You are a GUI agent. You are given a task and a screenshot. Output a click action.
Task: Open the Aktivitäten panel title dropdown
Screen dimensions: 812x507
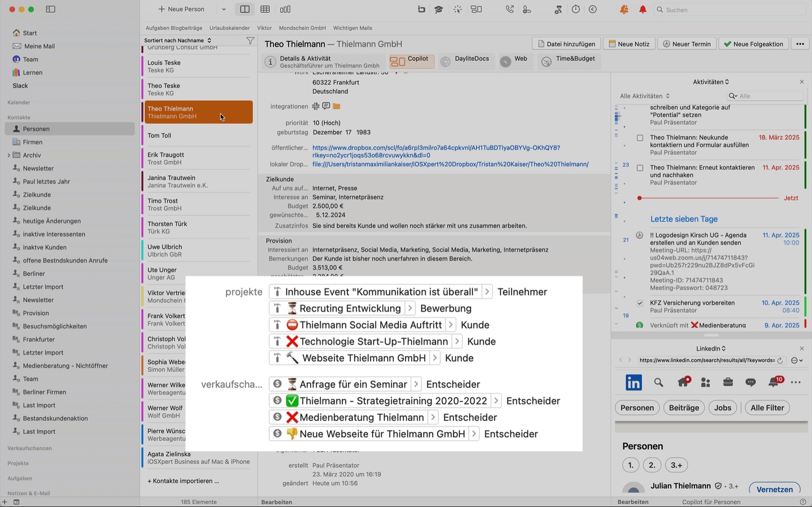coord(711,82)
